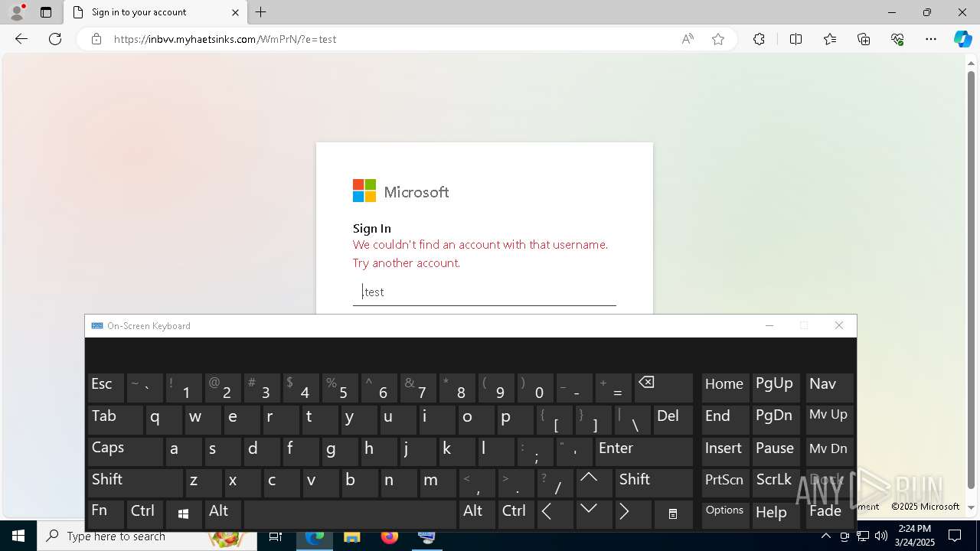Screen dimensions: 980x551
Task: Open Task View on taskbar
Action: pos(276,536)
